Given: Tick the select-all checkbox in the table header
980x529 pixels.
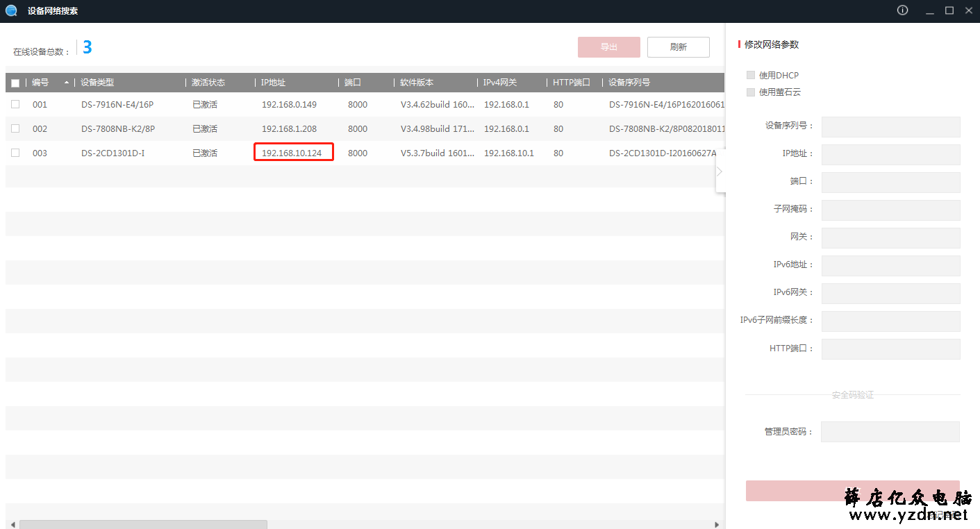Looking at the screenshot, I should 15,83.
